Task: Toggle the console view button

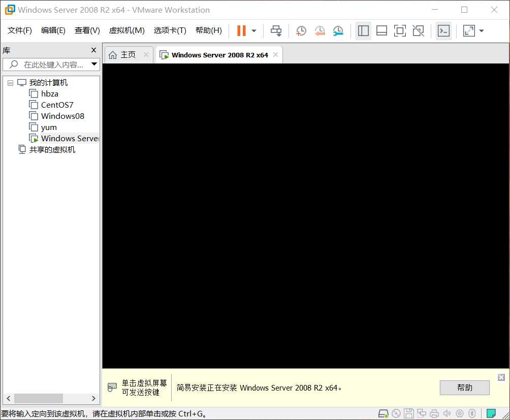Action: click(443, 31)
